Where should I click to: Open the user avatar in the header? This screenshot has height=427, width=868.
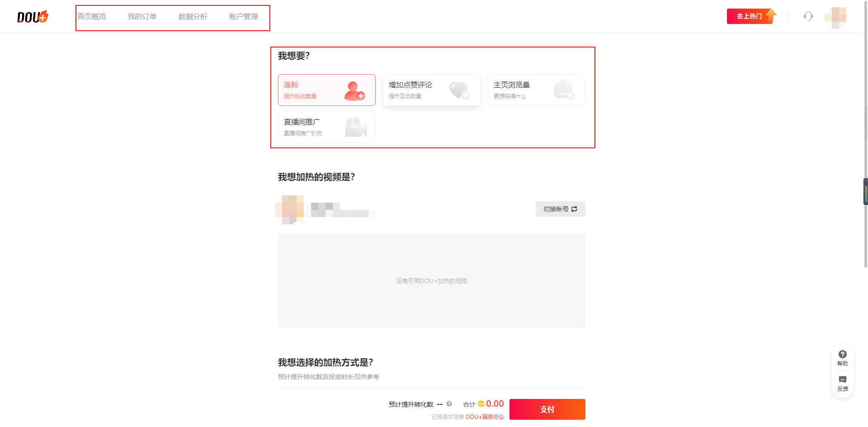tap(835, 17)
